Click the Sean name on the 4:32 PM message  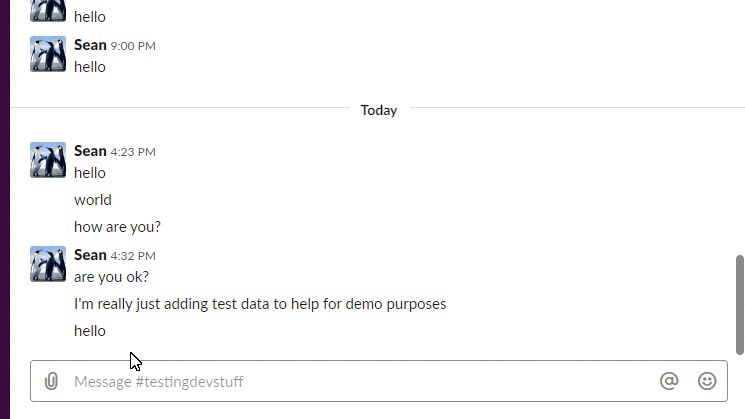[90, 255]
